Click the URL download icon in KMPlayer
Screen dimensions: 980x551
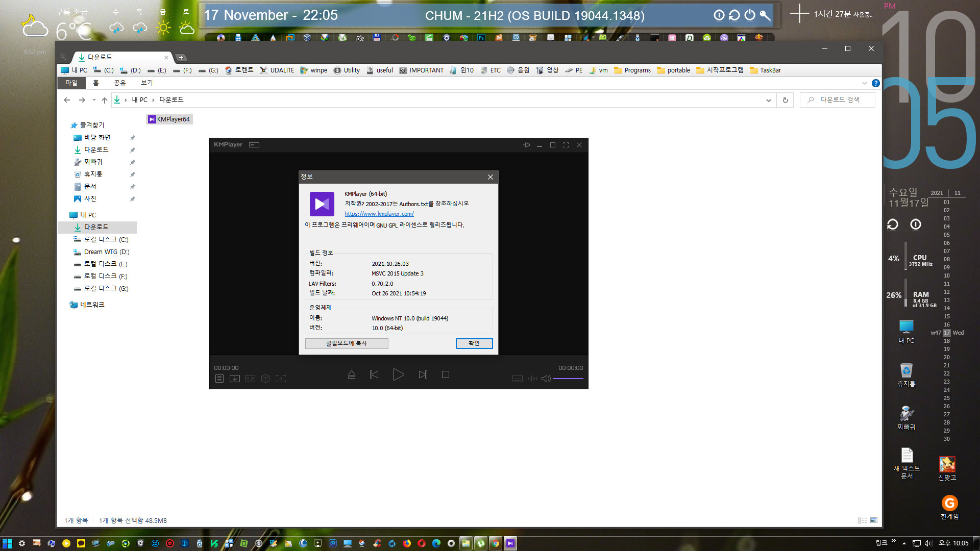[x=235, y=379]
